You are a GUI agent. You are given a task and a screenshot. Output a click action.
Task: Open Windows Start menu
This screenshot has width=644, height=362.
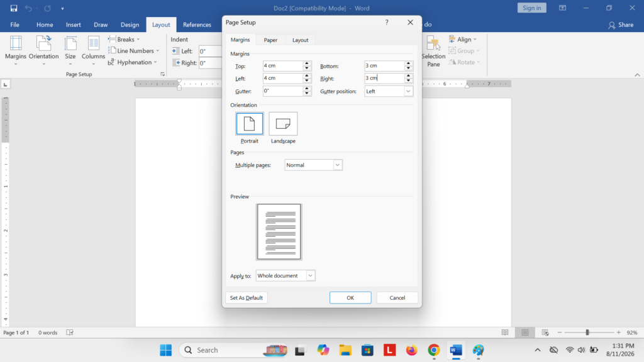[166, 350]
